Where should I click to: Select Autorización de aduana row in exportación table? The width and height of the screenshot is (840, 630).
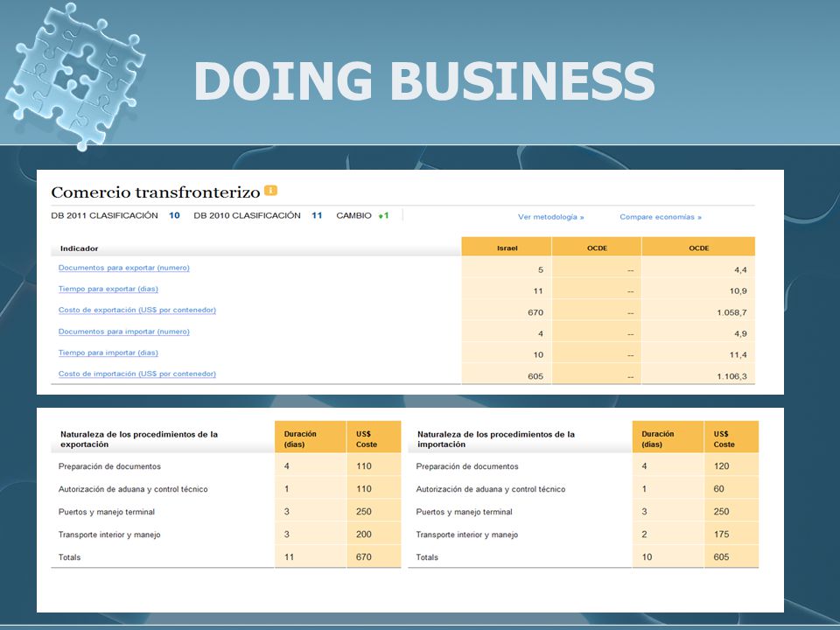133,489
